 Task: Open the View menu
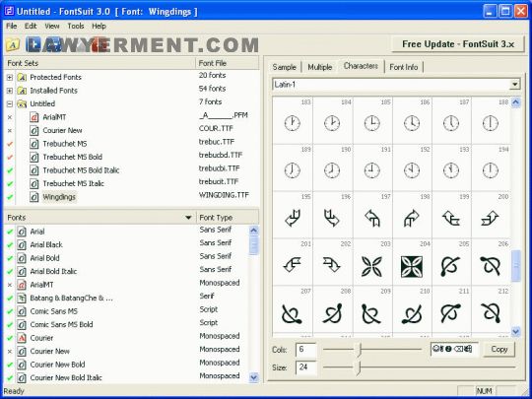[x=52, y=27]
